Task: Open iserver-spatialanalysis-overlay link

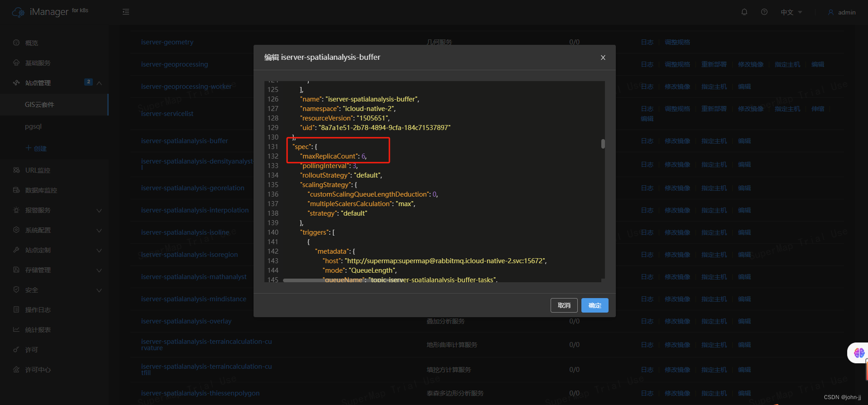Action: click(x=186, y=321)
